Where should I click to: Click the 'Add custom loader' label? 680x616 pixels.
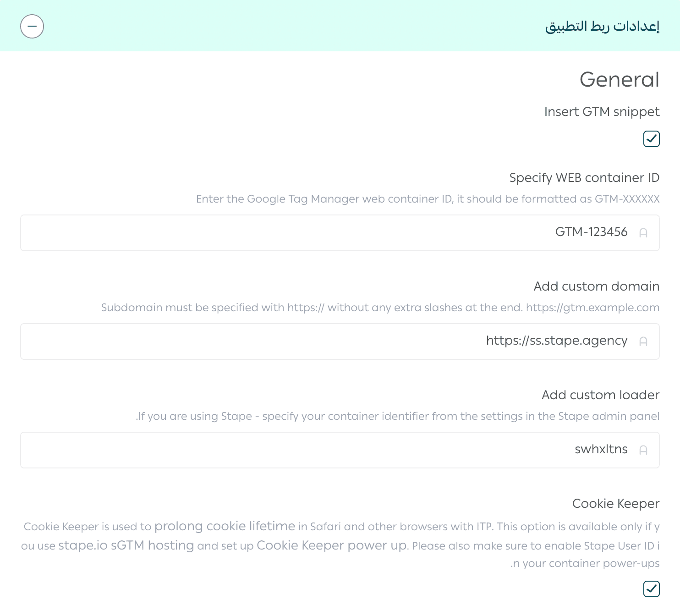(x=601, y=395)
